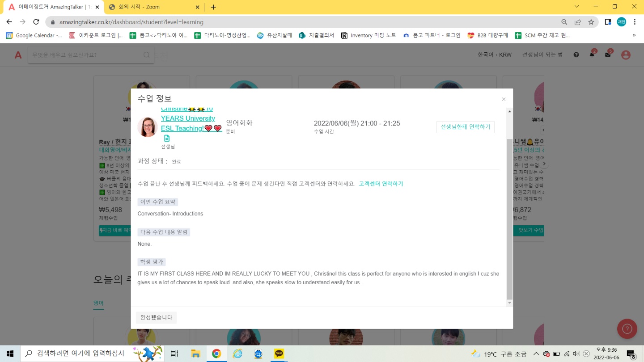644x362 pixels.
Task: Open File Explorer from the taskbar
Action: click(195, 354)
